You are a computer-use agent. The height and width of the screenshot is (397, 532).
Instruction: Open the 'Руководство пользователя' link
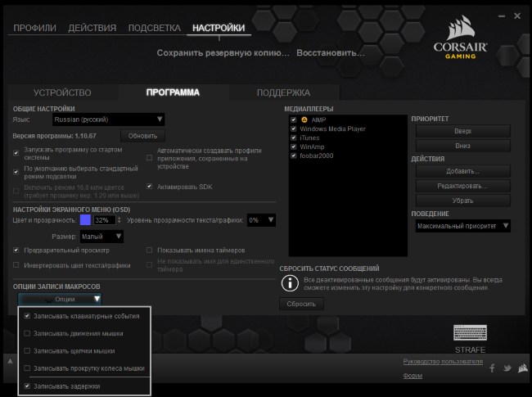coord(441,362)
